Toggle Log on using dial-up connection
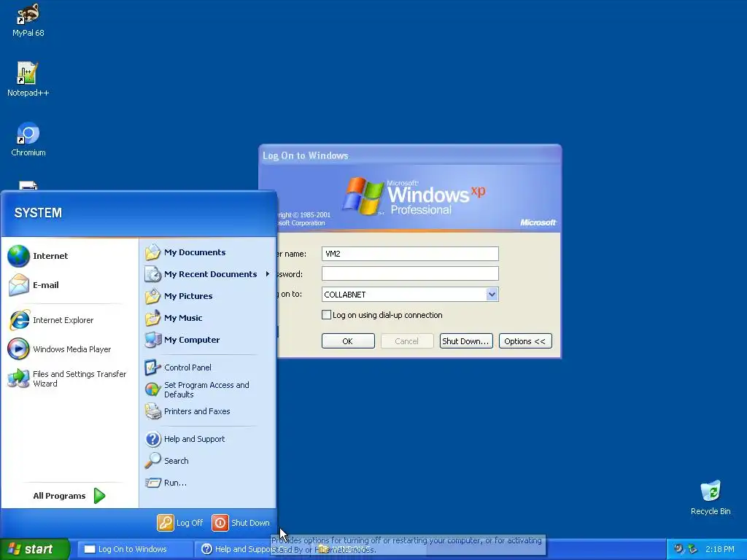 [326, 315]
